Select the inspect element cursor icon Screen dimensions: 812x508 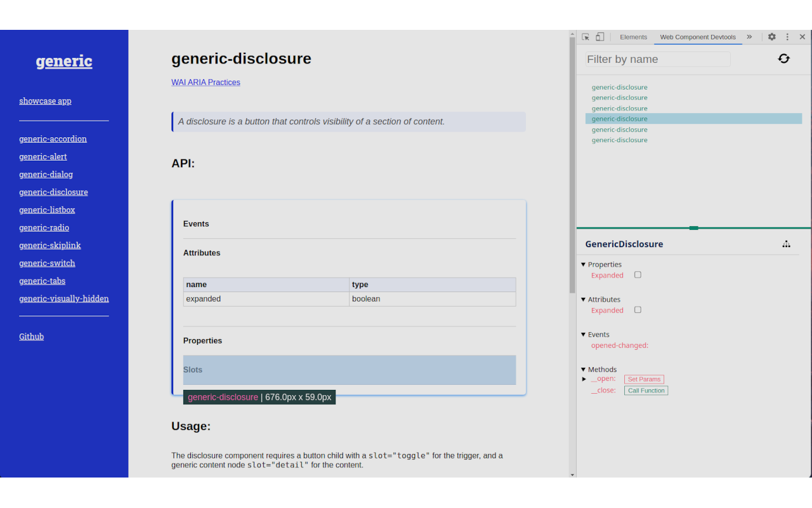tap(584, 36)
